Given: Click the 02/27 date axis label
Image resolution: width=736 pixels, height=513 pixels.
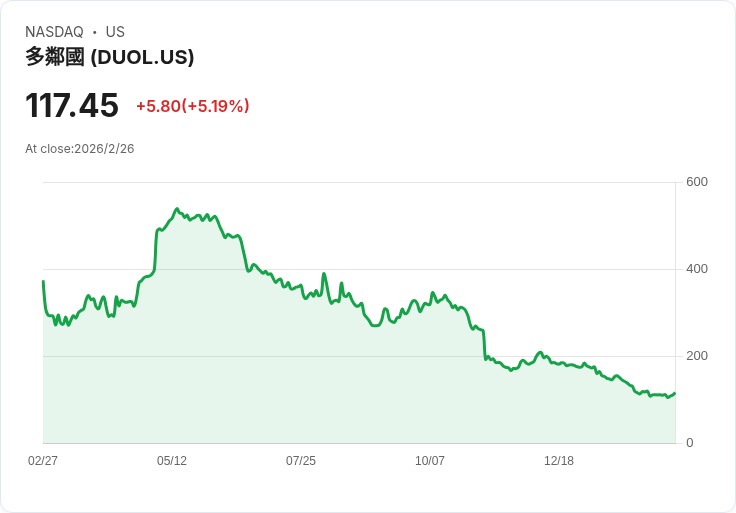Looking at the screenshot, I should [x=43, y=460].
